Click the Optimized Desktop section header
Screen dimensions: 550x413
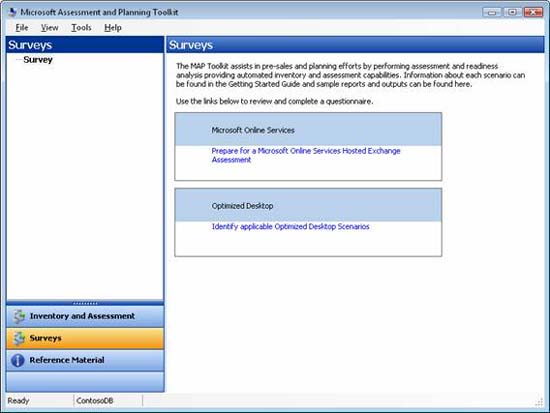click(308, 205)
